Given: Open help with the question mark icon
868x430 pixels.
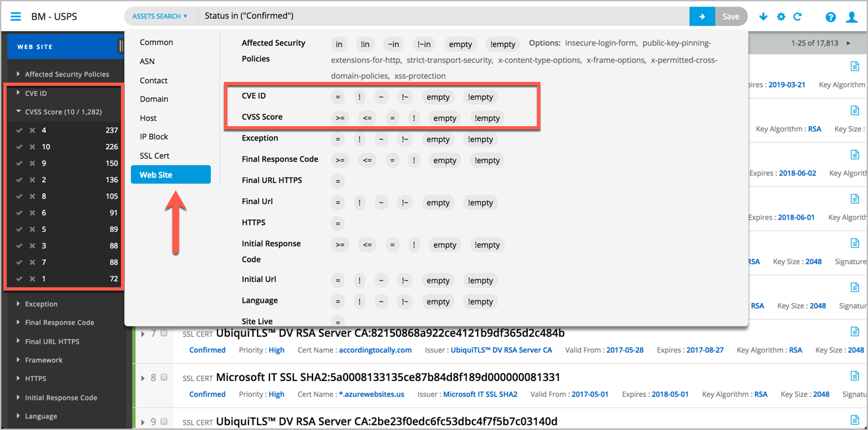Looking at the screenshot, I should click(830, 17).
